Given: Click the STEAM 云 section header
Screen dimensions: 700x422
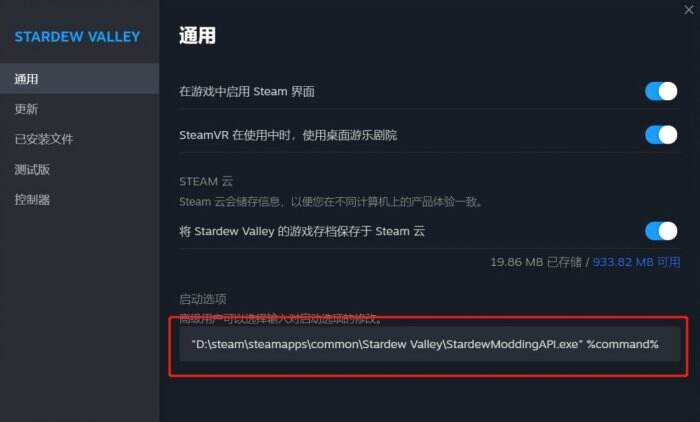Looking at the screenshot, I should [206, 181].
